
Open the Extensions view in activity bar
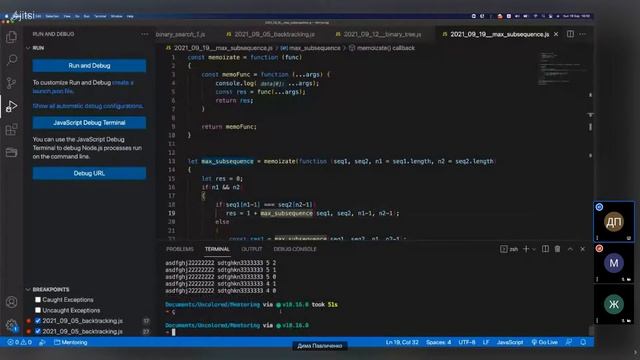[11, 130]
